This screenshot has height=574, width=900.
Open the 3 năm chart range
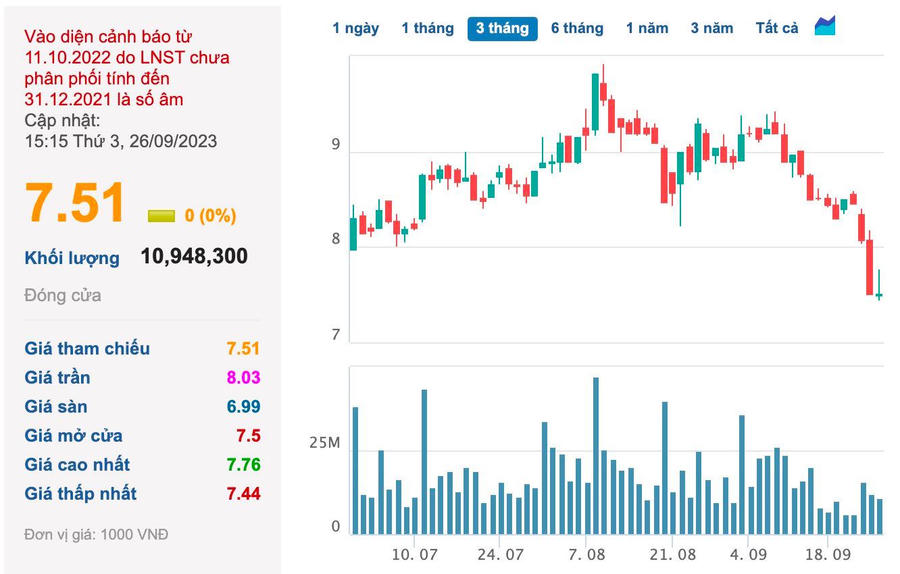click(711, 28)
